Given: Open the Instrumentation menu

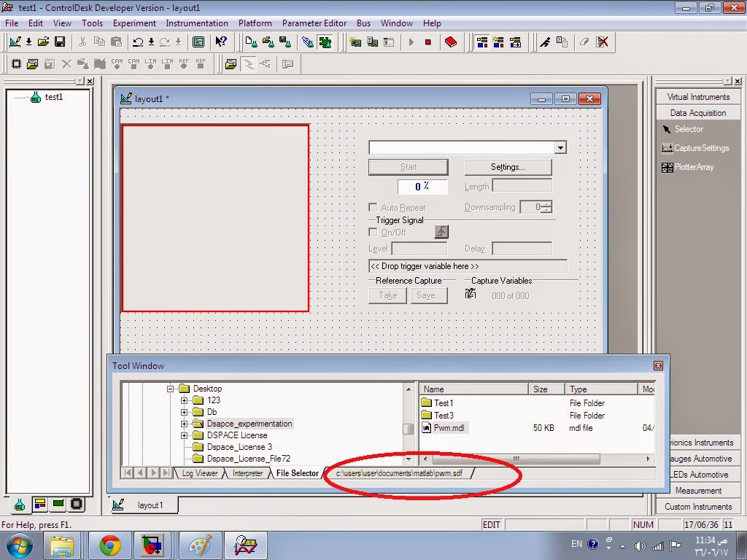Looking at the screenshot, I should 196,23.
